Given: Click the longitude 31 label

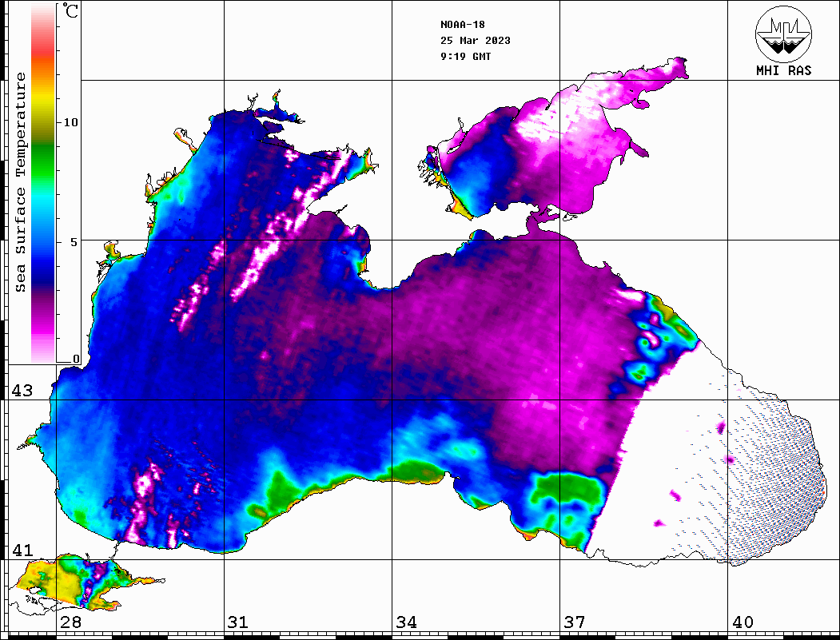Looking at the screenshot, I should [238, 622].
